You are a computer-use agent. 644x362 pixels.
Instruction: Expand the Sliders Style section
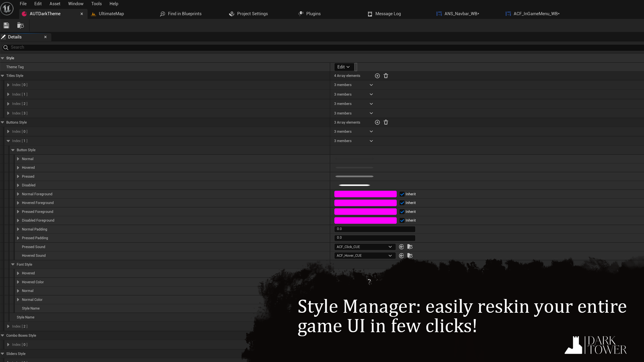[3, 354]
